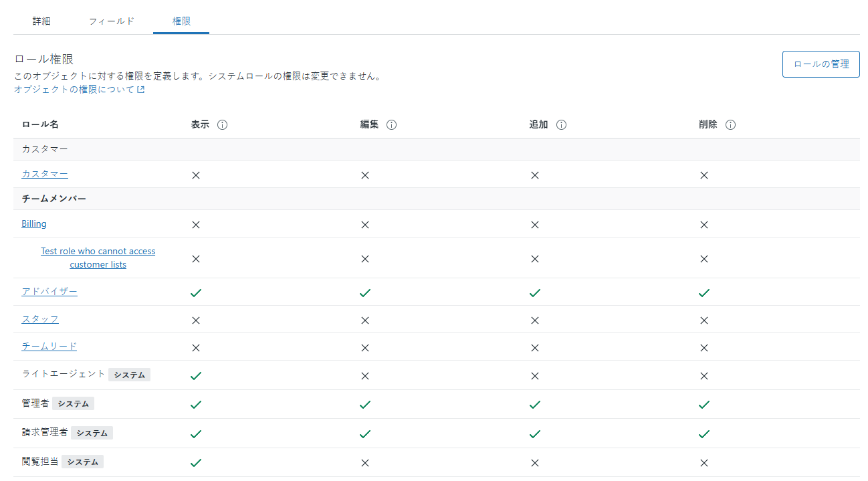Toggle 削除 permission for アドバイザー role
Screen dimensions: 868x481
click(703, 293)
